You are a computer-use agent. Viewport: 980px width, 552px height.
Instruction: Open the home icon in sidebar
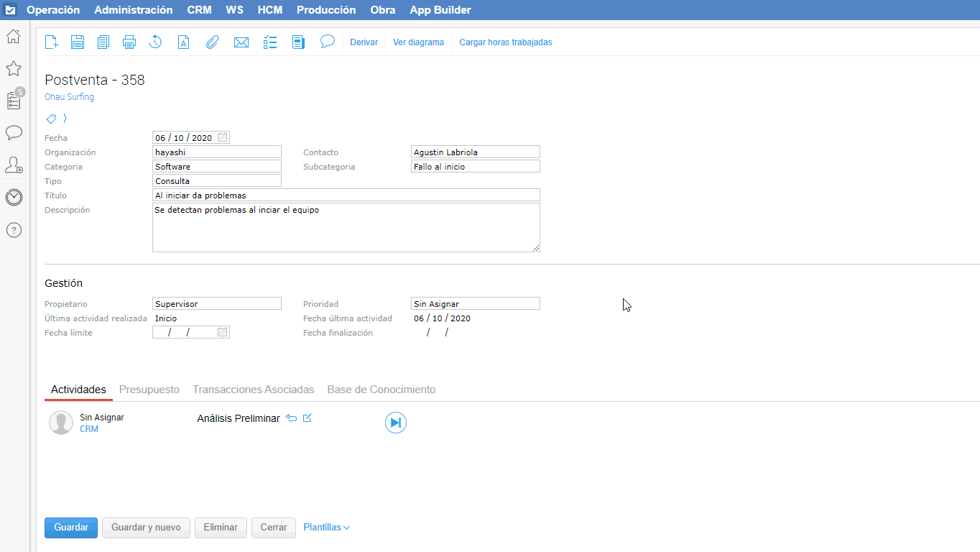14,37
